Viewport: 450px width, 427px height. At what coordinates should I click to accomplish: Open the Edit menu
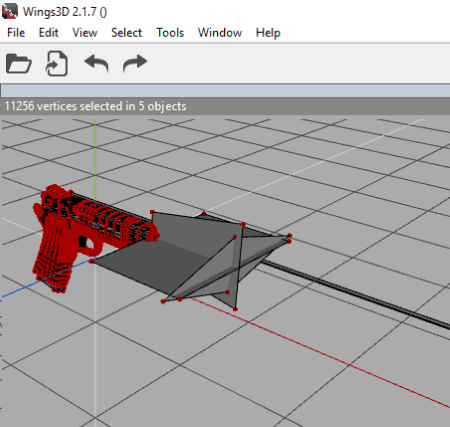(48, 33)
